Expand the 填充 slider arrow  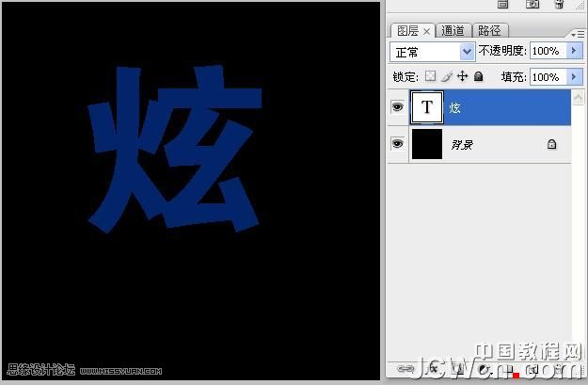point(574,77)
